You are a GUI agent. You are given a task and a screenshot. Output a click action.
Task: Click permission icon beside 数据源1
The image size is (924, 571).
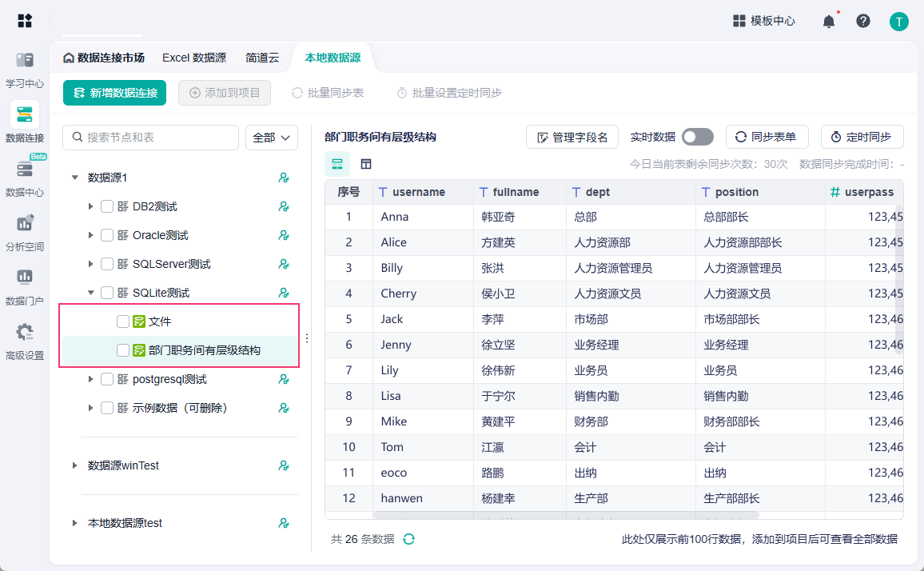coord(284,178)
